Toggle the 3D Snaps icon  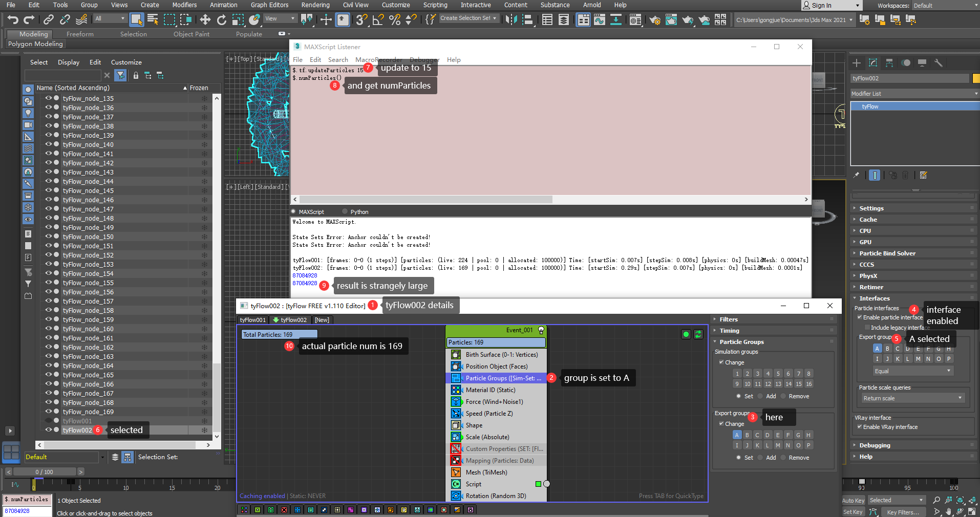(361, 19)
